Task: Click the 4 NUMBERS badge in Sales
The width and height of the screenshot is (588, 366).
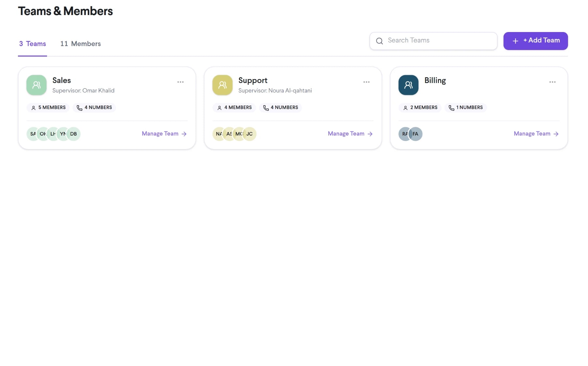Action: click(94, 108)
